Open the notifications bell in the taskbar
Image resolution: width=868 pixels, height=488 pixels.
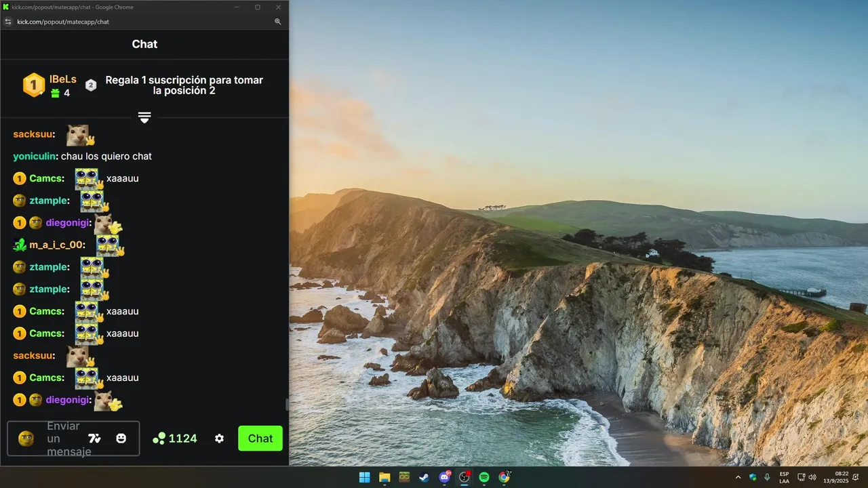pos(856,477)
